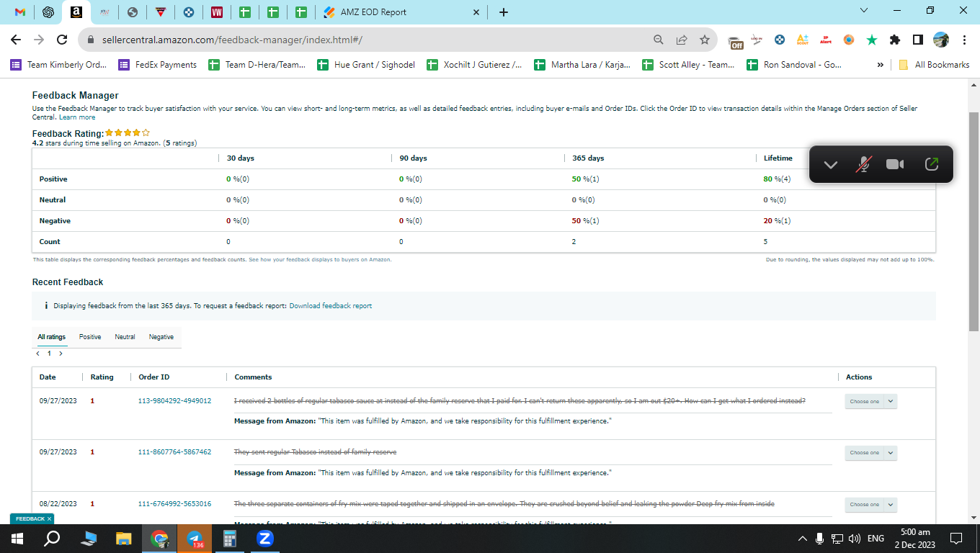The height and width of the screenshot is (553, 980).
Task: Close the AMZ EOD Report tab
Action: click(x=476, y=12)
